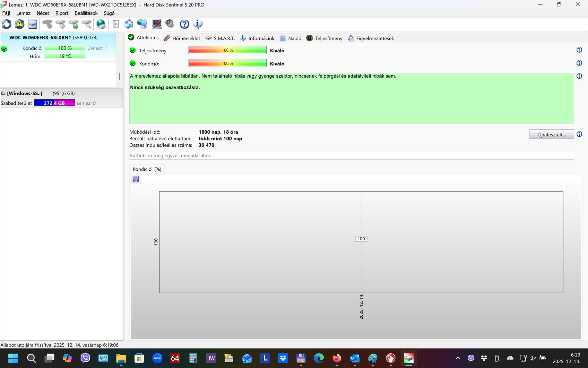Click the Újratesztelés button

click(552, 135)
